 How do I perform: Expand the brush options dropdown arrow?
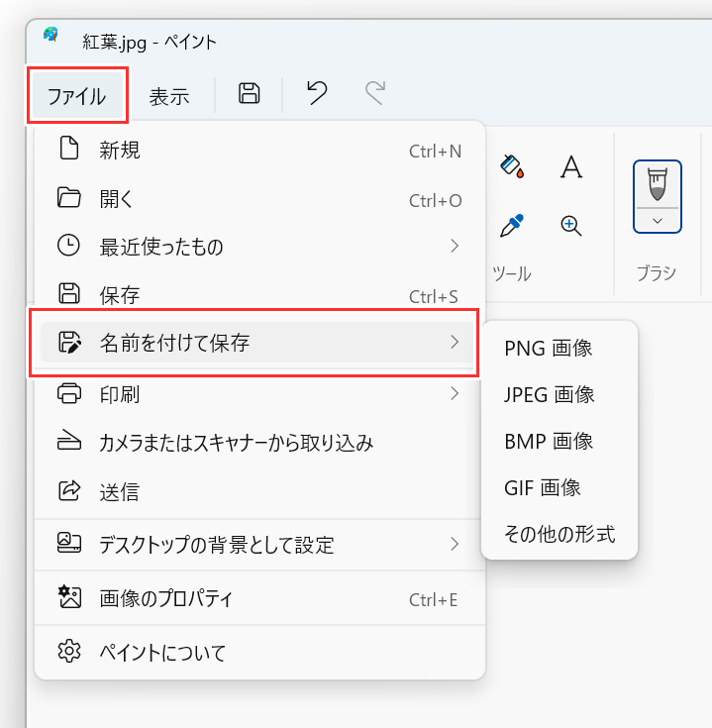coord(658,221)
